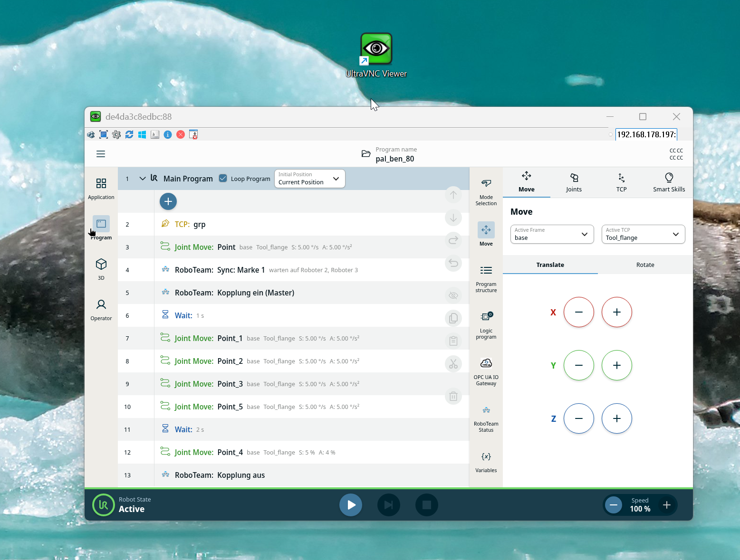Toggle VNC fullscreen mode icon
Viewport: 740px width, 560px height.
coord(104,134)
